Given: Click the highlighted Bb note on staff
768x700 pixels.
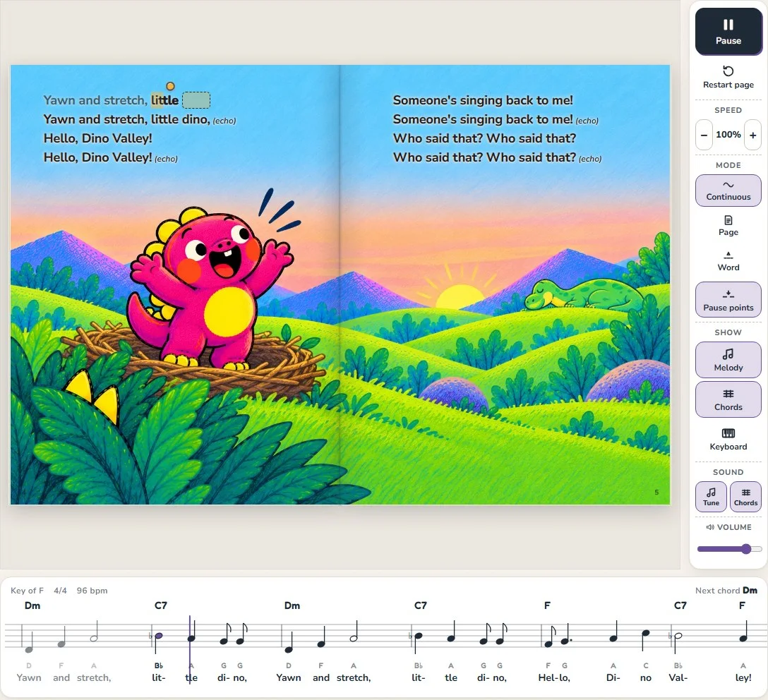Looking at the screenshot, I should pos(158,636).
